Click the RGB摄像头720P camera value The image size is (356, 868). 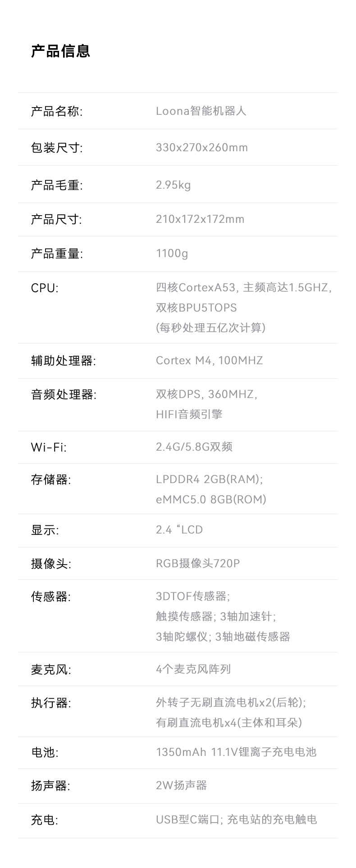[x=198, y=563]
